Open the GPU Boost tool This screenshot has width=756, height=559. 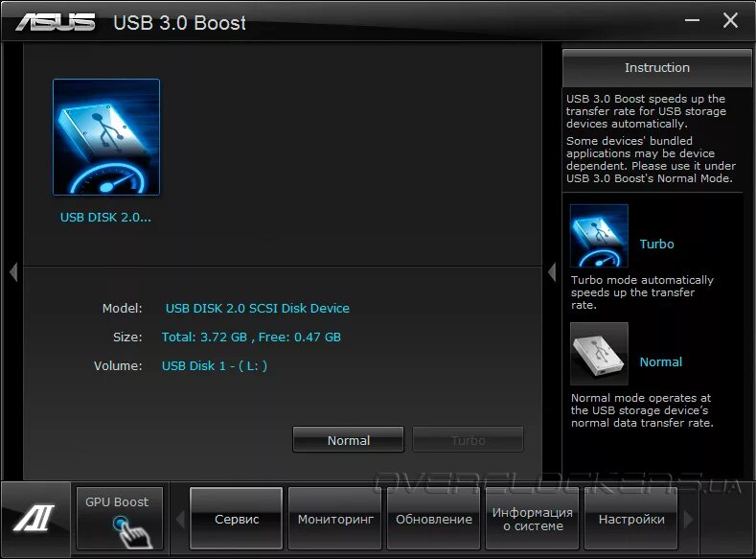(119, 518)
